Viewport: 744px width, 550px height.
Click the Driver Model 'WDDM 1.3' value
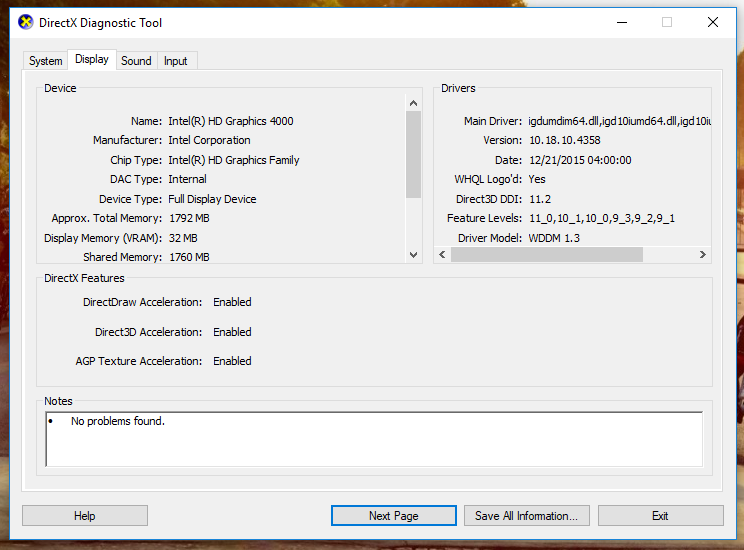(x=554, y=238)
